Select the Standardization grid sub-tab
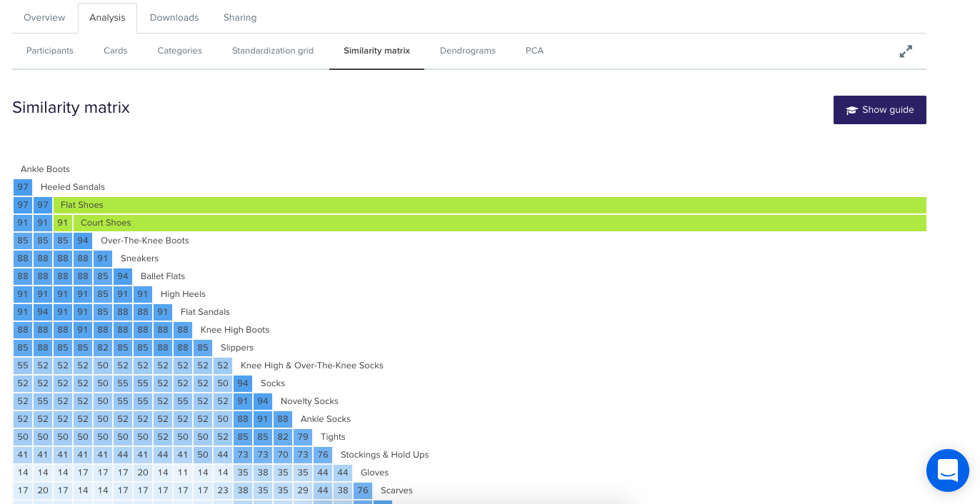980x504 pixels. click(273, 51)
